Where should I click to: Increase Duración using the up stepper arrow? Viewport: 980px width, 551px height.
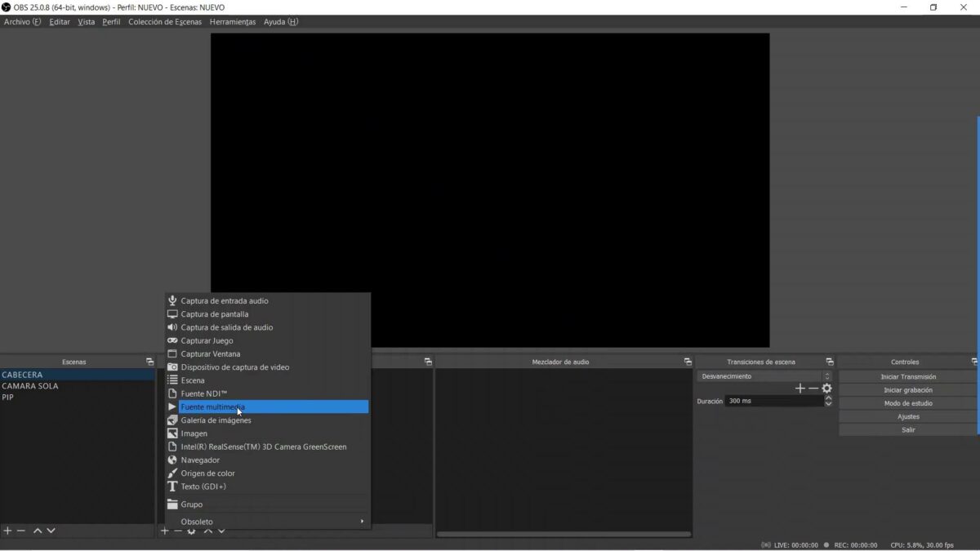[x=827, y=398]
